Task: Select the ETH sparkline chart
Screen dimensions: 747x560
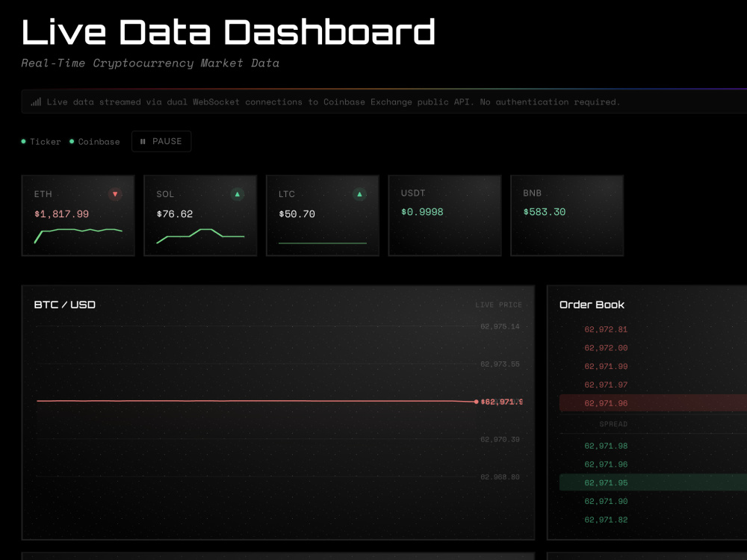Action: click(78, 236)
